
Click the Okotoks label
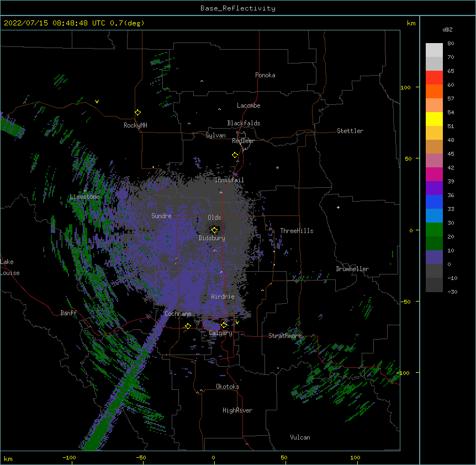click(x=228, y=387)
